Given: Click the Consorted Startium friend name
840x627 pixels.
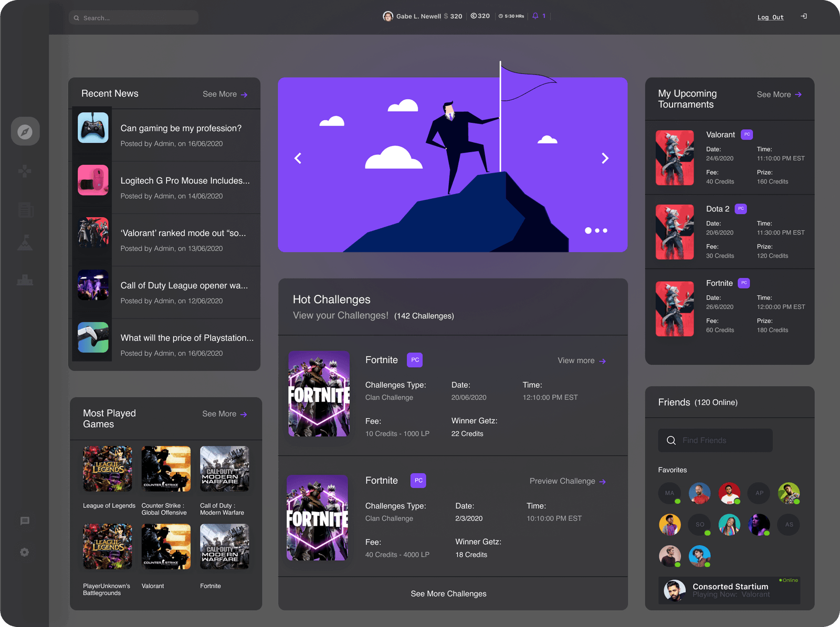Looking at the screenshot, I should pos(730,586).
